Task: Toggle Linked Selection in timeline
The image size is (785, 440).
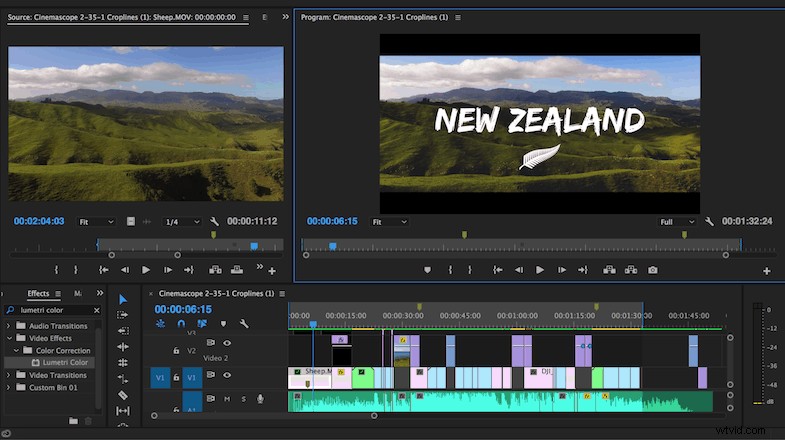Action: (202, 324)
